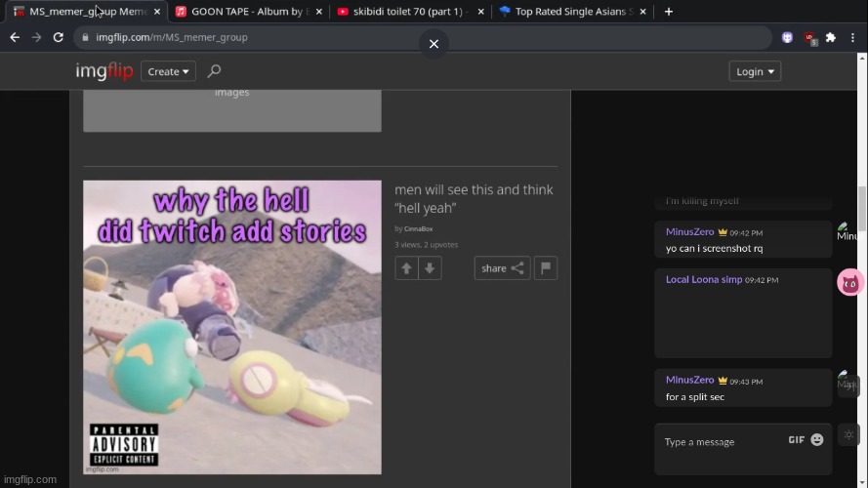Switch to GOON TAPE Album tab
Screen dimensions: 868x488
(249, 11)
